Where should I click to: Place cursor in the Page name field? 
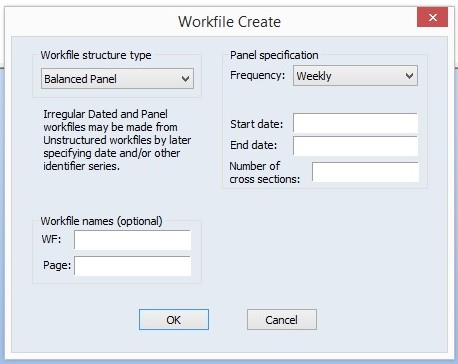point(133,266)
